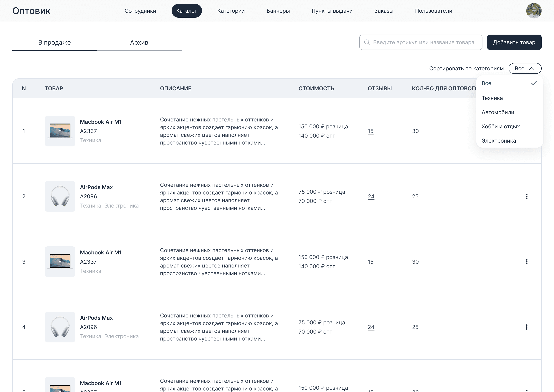554x392 pixels.
Task: Navigate to Пользователи
Action: [433, 11]
